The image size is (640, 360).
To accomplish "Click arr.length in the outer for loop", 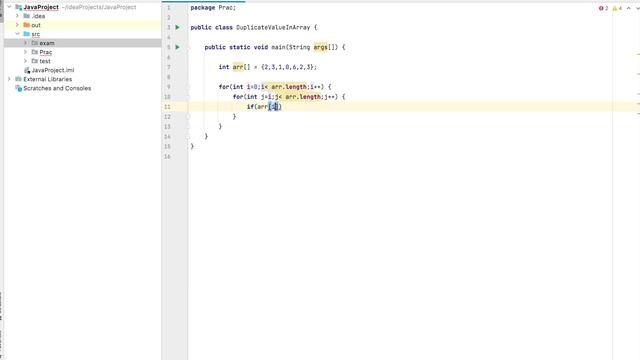I will pyautogui.click(x=289, y=87).
